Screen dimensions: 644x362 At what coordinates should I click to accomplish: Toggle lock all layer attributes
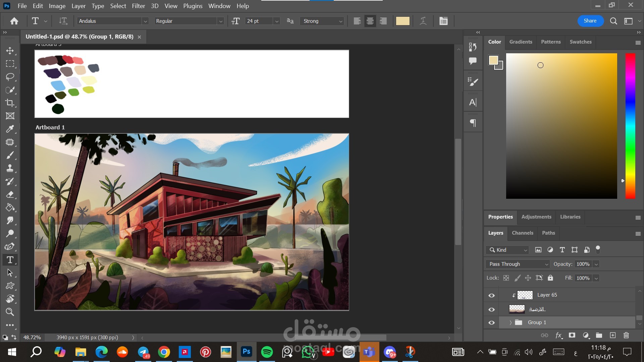(550, 278)
